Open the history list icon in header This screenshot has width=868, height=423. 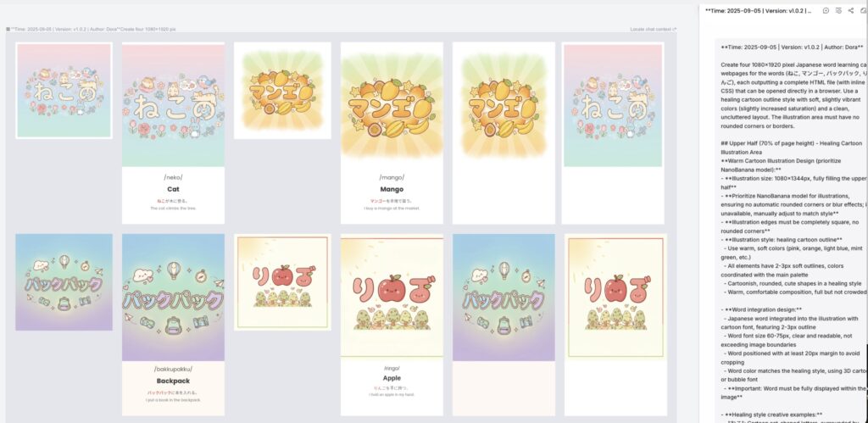coord(838,10)
